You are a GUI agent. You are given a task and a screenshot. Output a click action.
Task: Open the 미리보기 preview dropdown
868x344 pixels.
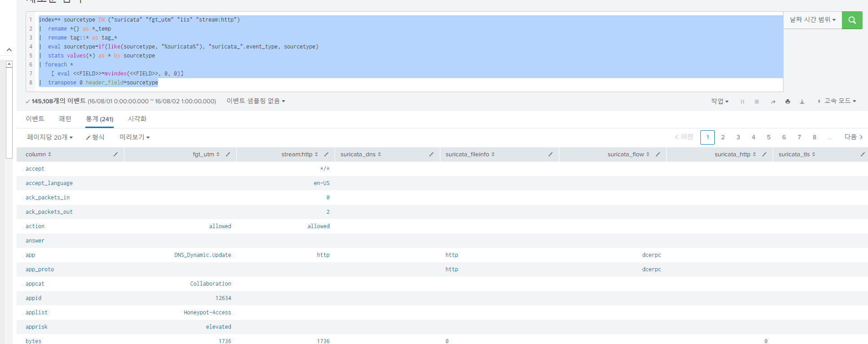135,137
